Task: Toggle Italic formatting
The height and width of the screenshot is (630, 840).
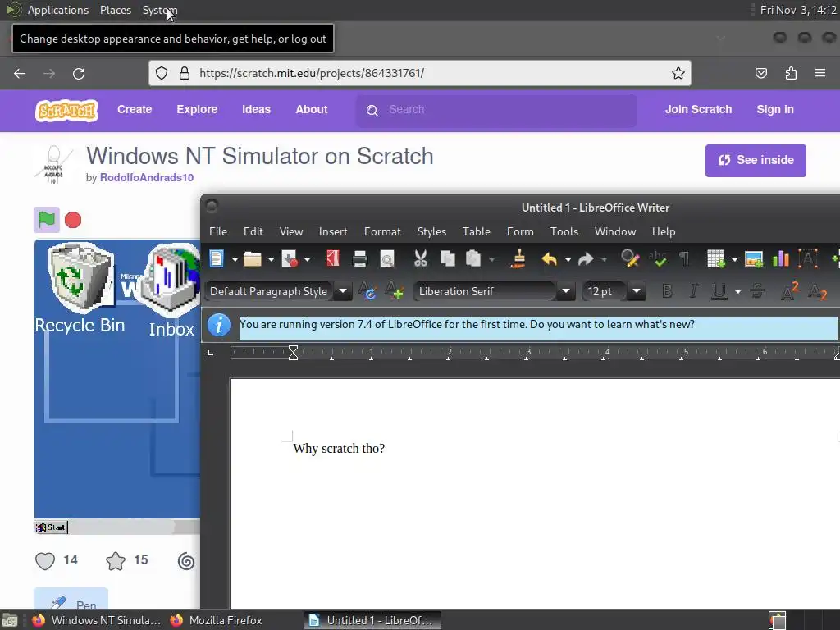Action: pos(693,291)
